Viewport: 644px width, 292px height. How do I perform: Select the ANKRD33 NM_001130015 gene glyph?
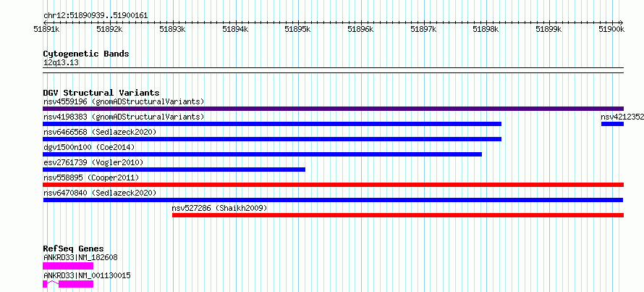click(x=68, y=284)
